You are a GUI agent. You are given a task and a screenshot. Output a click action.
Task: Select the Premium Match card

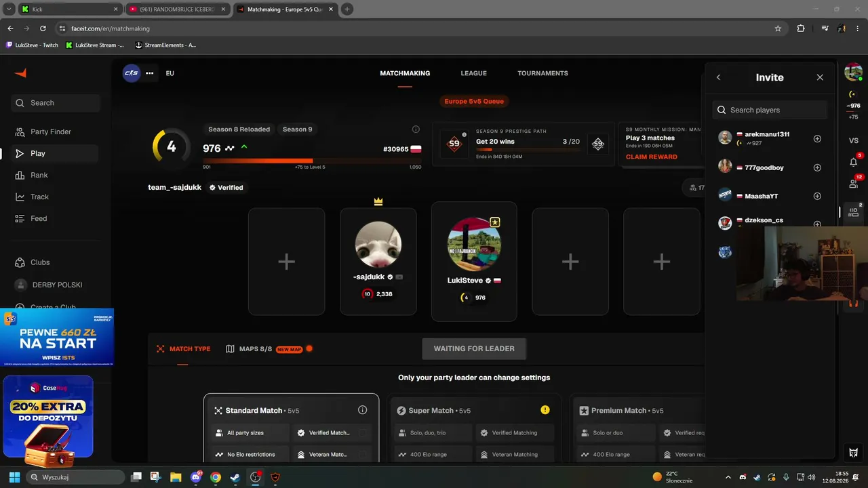[637, 428]
